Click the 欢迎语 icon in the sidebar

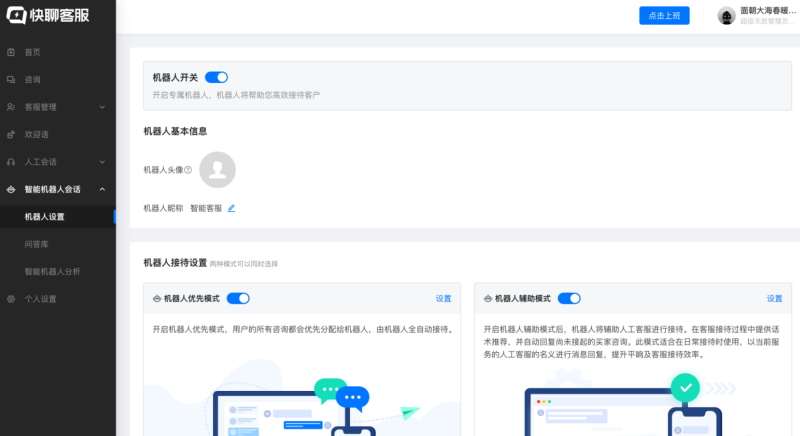[x=11, y=135]
